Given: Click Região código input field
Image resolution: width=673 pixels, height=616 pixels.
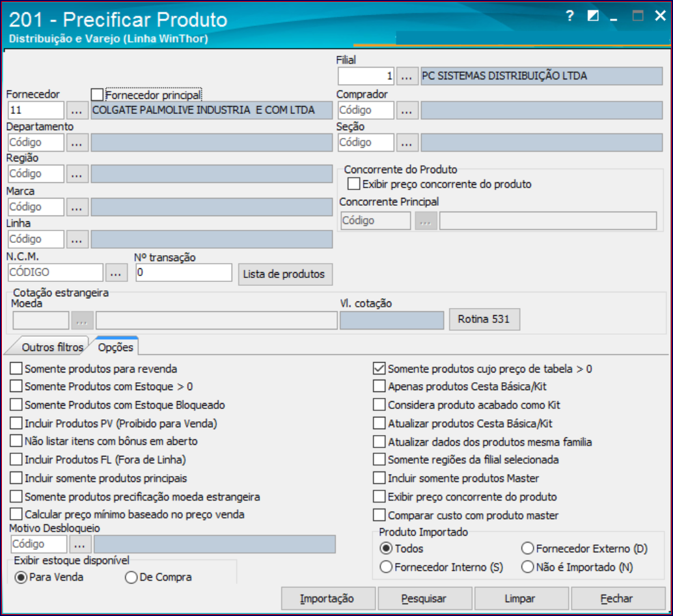Looking at the screenshot, I should pos(36,174).
